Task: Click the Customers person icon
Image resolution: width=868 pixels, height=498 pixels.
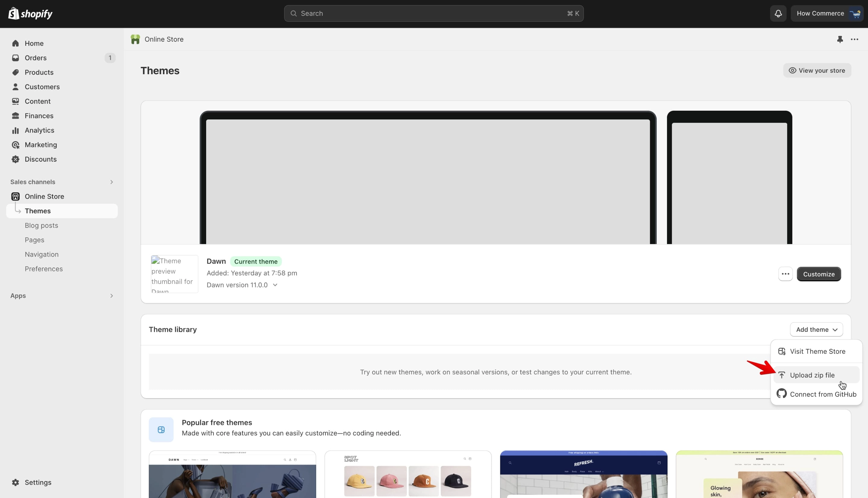Action: pyautogui.click(x=15, y=87)
